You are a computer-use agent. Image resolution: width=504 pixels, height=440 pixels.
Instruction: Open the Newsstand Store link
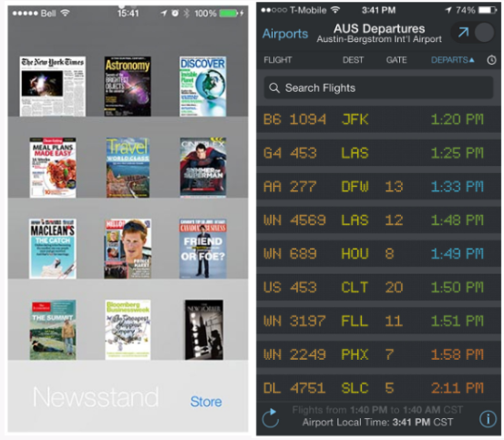(206, 402)
